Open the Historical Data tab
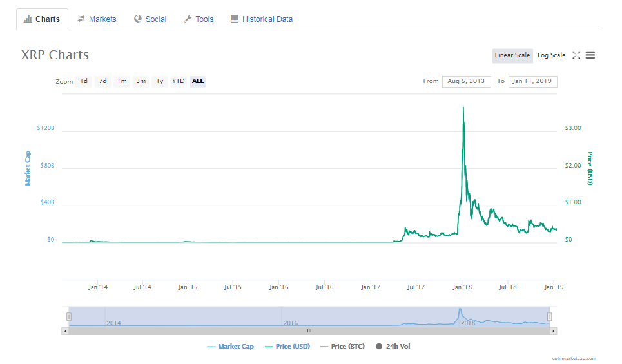Image resolution: width=622 pixels, height=364 pixels. (x=262, y=19)
